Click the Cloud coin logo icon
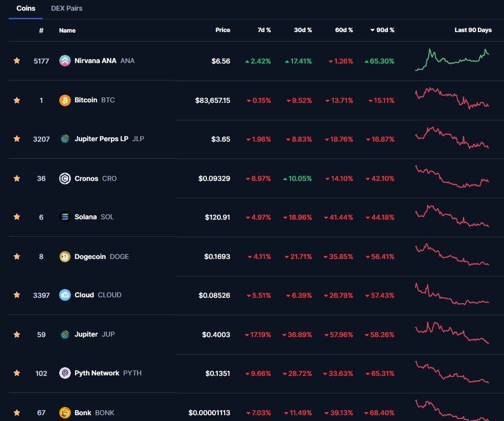Screen dimensions: 504x421 pyautogui.click(x=65, y=295)
